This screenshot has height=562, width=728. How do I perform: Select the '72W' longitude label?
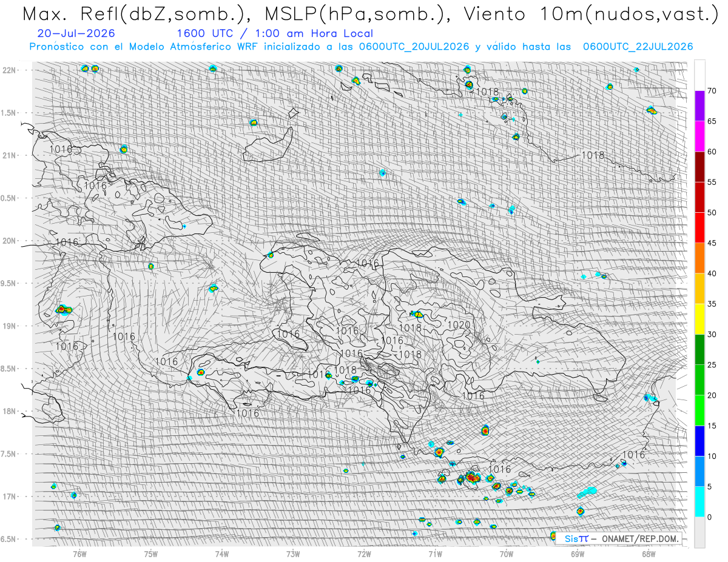coord(364,553)
